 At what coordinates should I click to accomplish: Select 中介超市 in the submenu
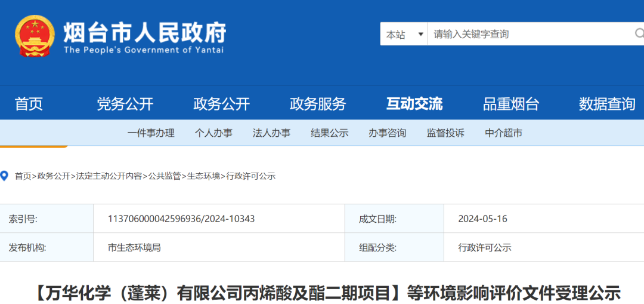[x=503, y=133]
